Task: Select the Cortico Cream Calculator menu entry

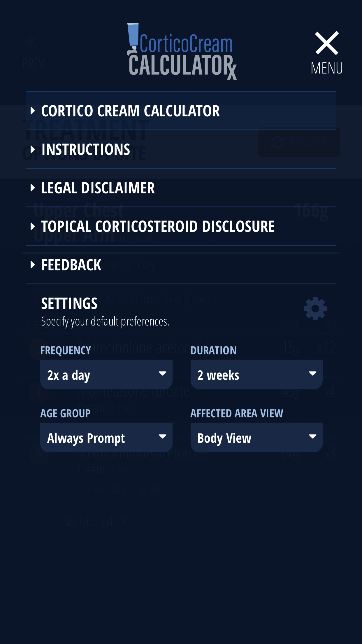Action: tap(131, 111)
